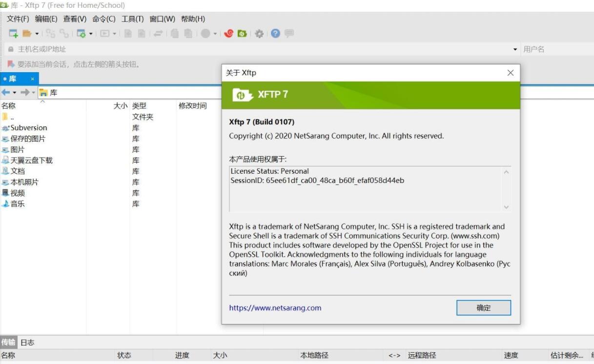Open the 查看(V) menu
This screenshot has width=594, height=364.
75,19
